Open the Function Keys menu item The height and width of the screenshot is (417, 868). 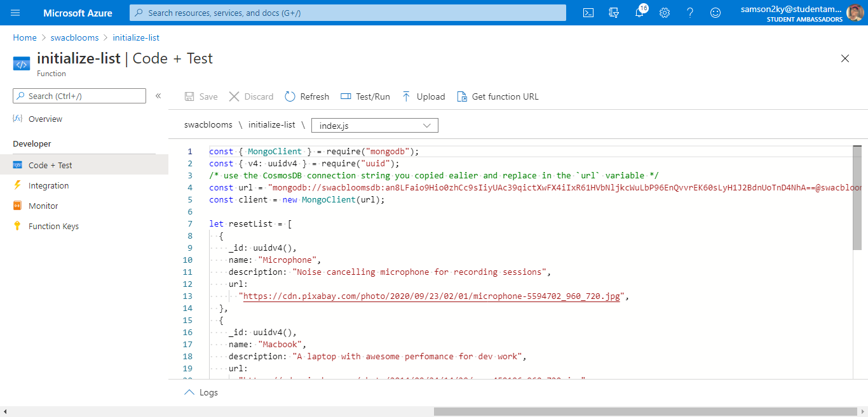coord(53,226)
